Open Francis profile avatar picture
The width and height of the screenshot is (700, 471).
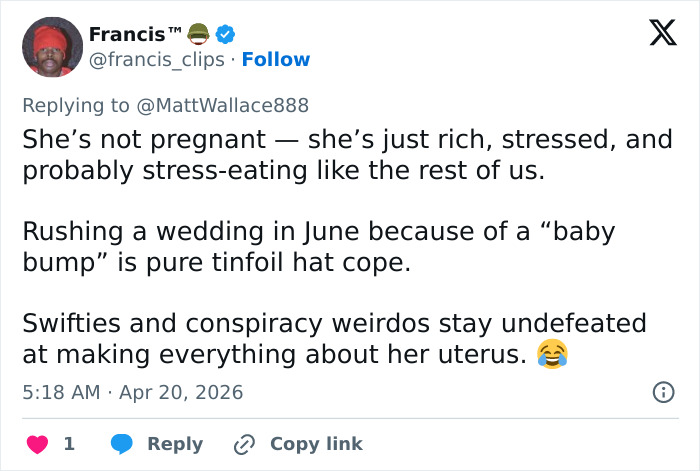52,47
